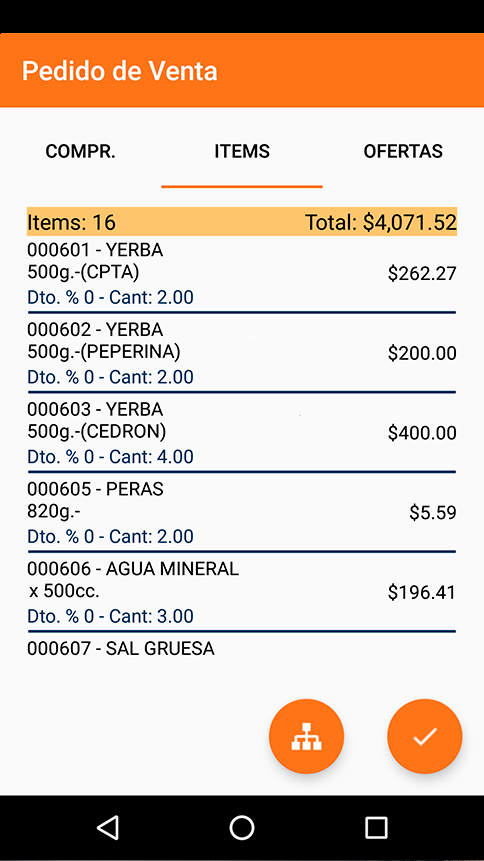Tap the Items: 16 count label
484x861 pixels.
click(71, 222)
